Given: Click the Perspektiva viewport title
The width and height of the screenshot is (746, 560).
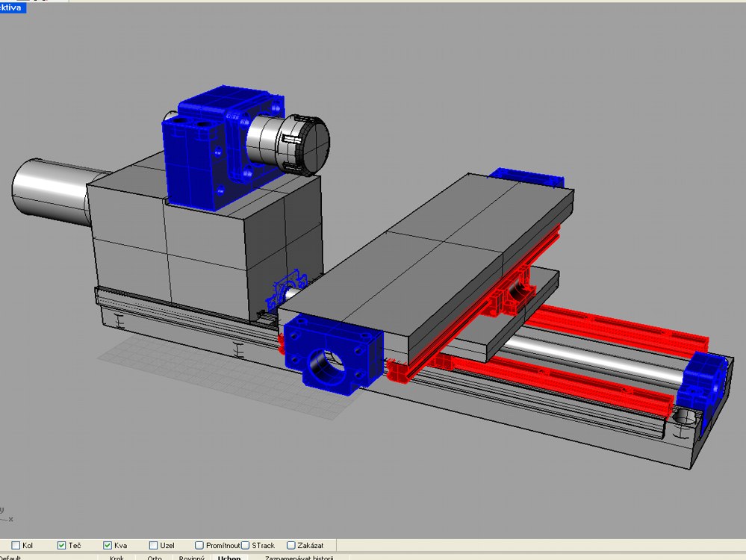Looking at the screenshot, I should coord(12,7).
